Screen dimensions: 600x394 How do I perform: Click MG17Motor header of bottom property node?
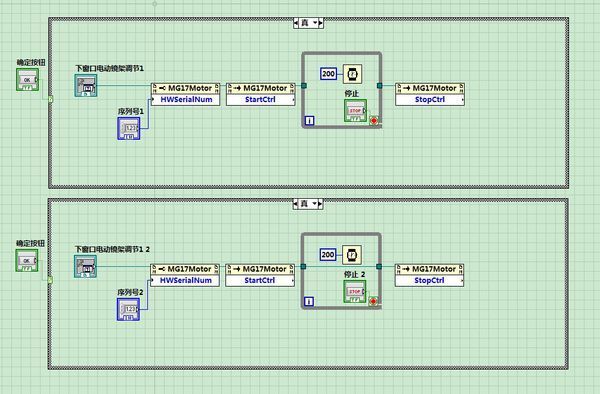pyautogui.click(x=185, y=269)
